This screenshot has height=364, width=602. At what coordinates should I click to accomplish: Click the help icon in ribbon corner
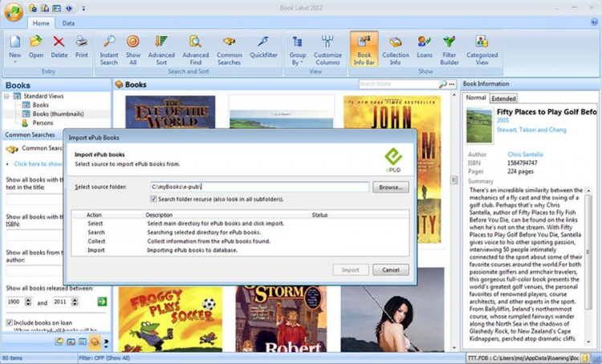click(594, 22)
